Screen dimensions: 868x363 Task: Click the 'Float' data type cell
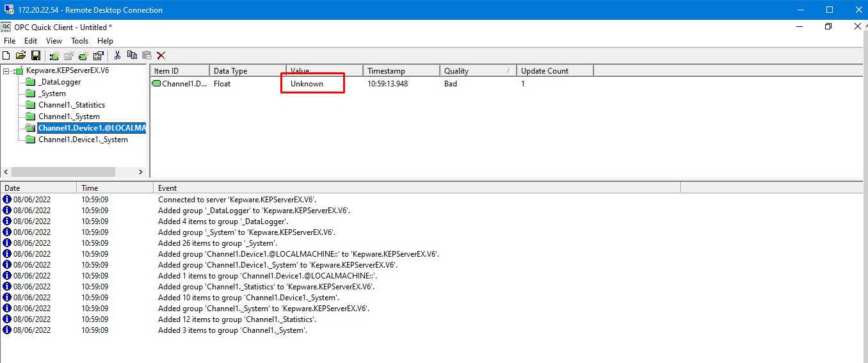222,84
